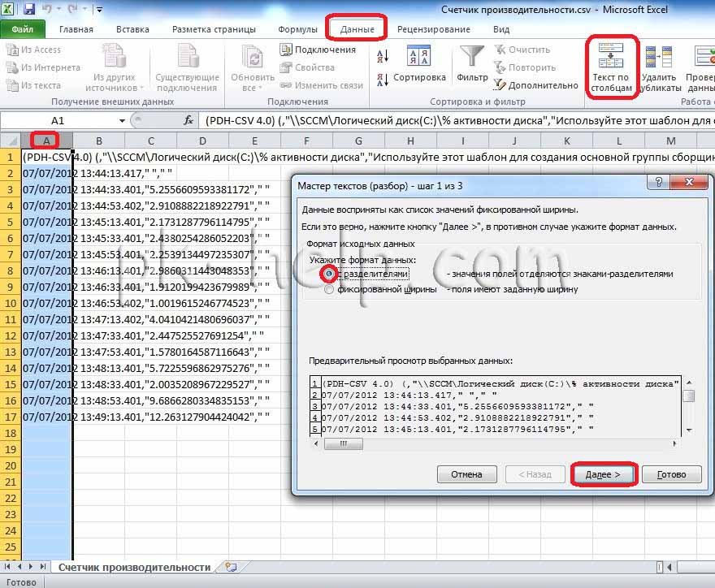
Task: Switch to the Главная ribbon tab
Action: coord(76,29)
